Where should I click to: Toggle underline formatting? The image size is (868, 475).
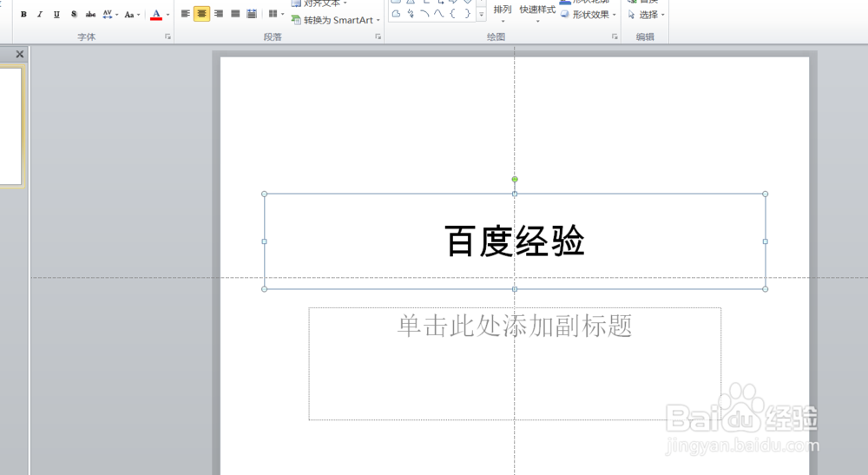point(56,15)
